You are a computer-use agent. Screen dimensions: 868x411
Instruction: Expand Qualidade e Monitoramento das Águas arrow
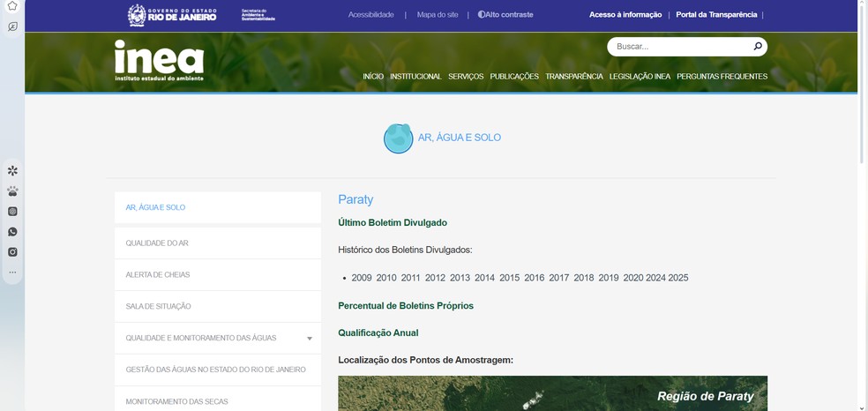click(310, 339)
